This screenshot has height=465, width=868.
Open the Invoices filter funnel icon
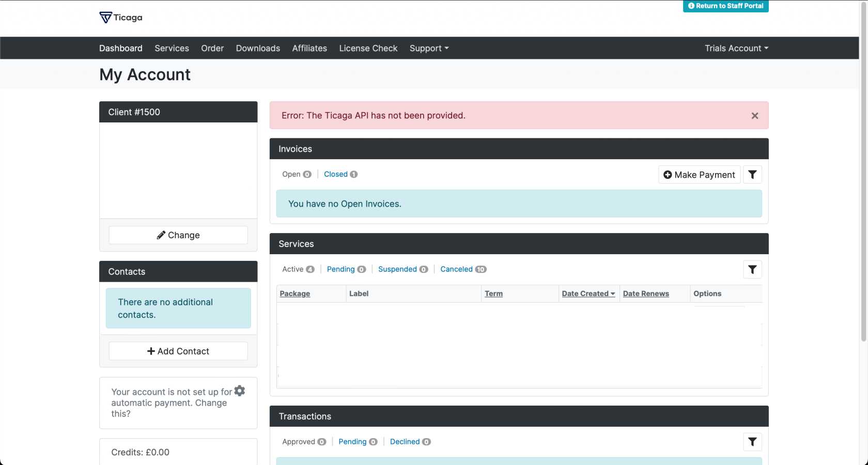point(752,175)
